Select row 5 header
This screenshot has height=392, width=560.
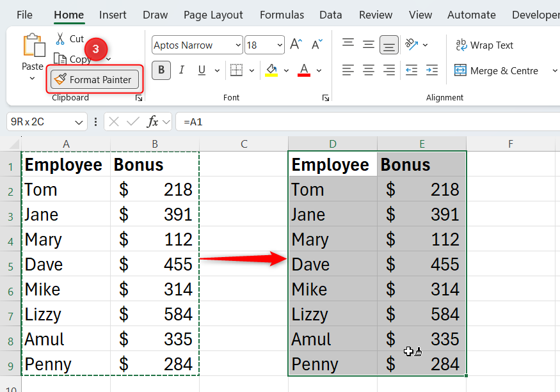coord(10,263)
